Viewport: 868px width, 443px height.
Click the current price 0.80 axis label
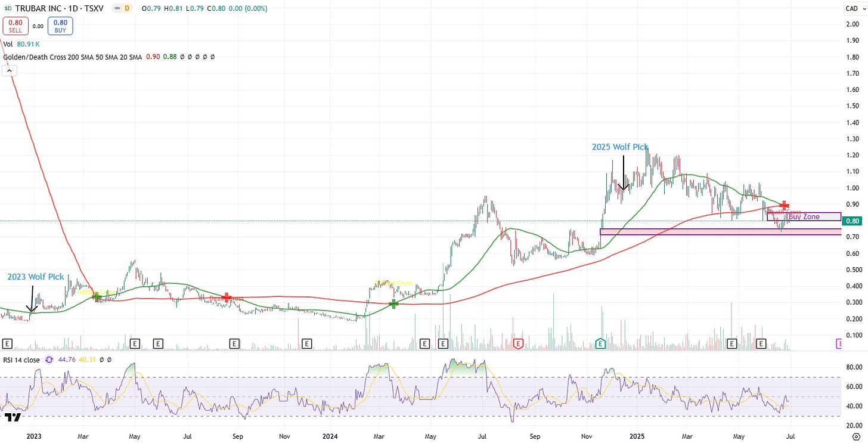[x=852, y=221]
